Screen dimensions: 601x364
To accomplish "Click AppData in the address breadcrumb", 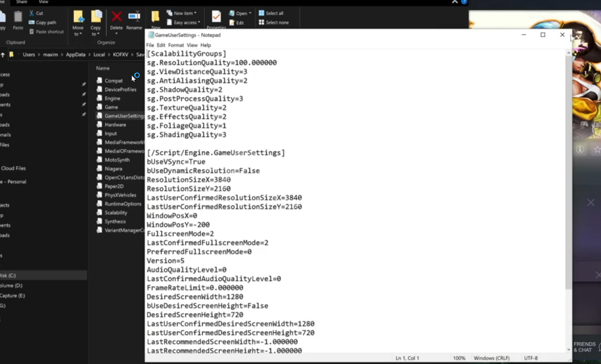I will 75,54.
